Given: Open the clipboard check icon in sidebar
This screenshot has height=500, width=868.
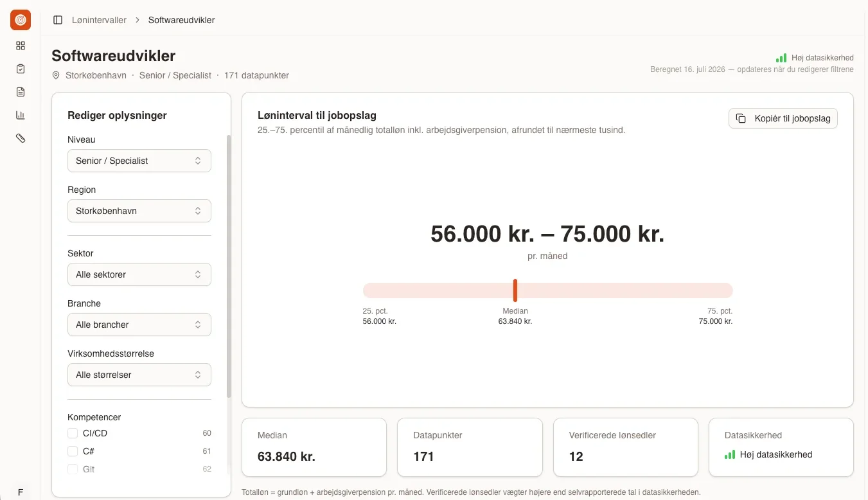Looking at the screenshot, I should (x=21, y=69).
